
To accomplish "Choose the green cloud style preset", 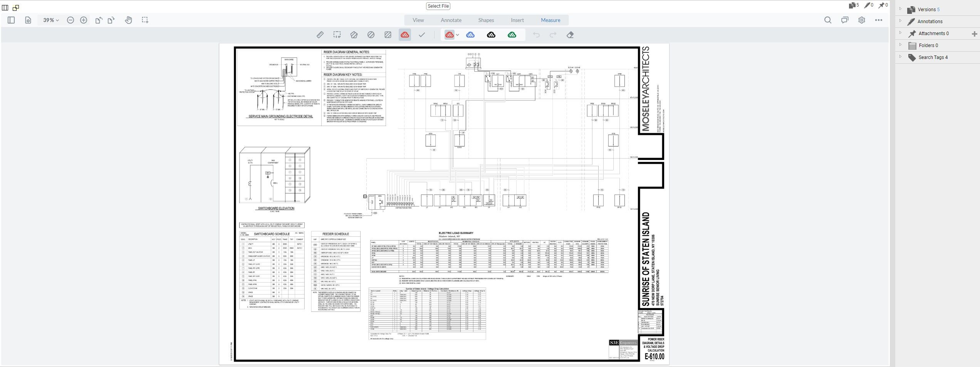I will (512, 35).
